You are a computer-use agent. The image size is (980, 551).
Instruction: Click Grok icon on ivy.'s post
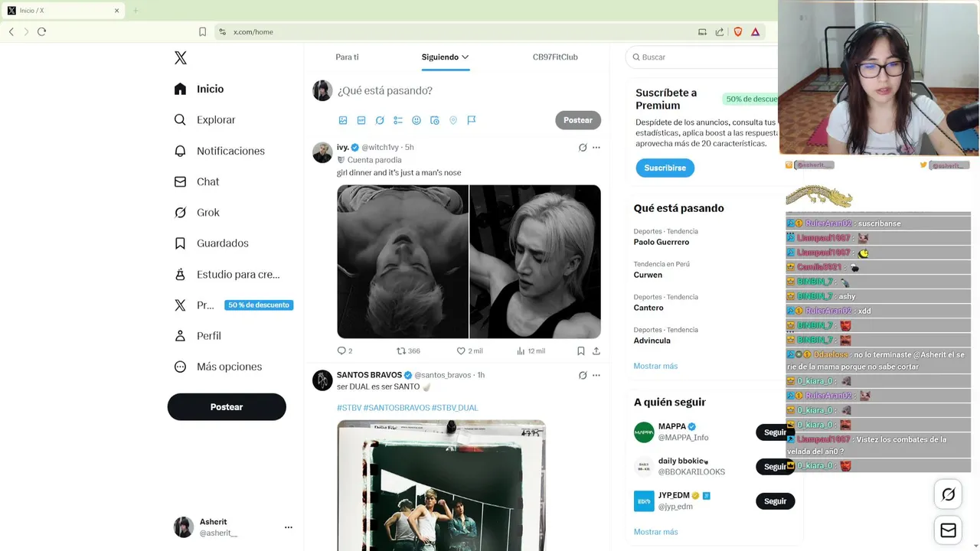583,148
